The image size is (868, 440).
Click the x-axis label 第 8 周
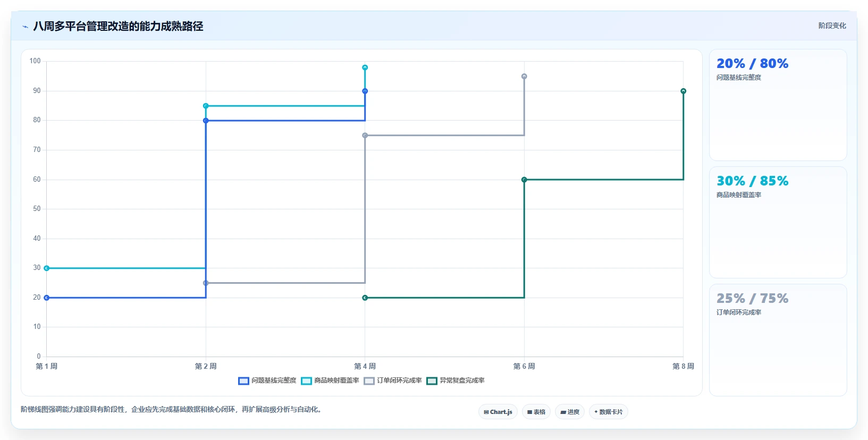tap(684, 366)
